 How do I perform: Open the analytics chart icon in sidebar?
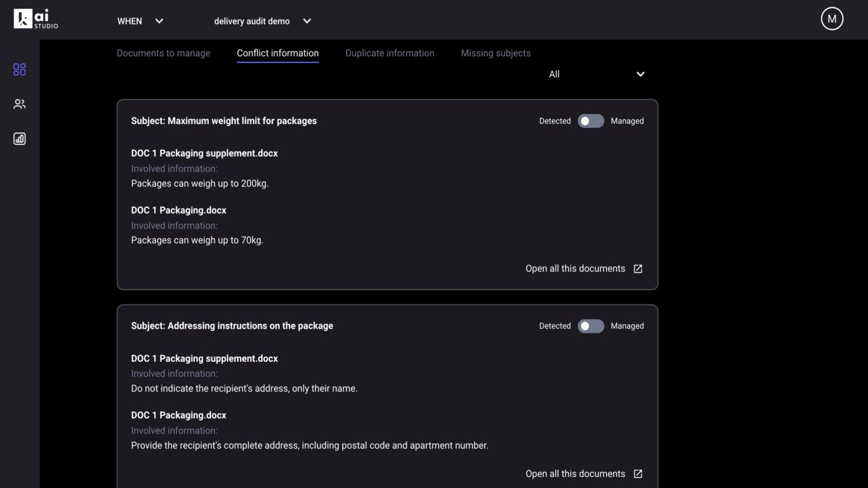point(20,139)
